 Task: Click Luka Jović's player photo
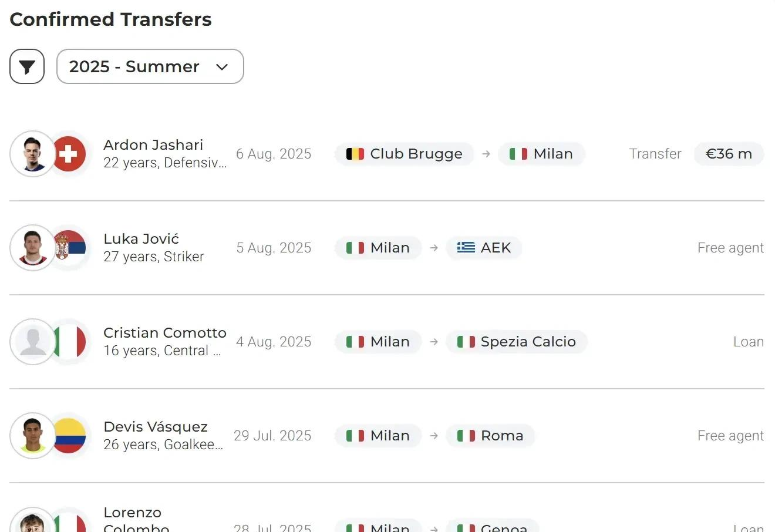(x=33, y=248)
